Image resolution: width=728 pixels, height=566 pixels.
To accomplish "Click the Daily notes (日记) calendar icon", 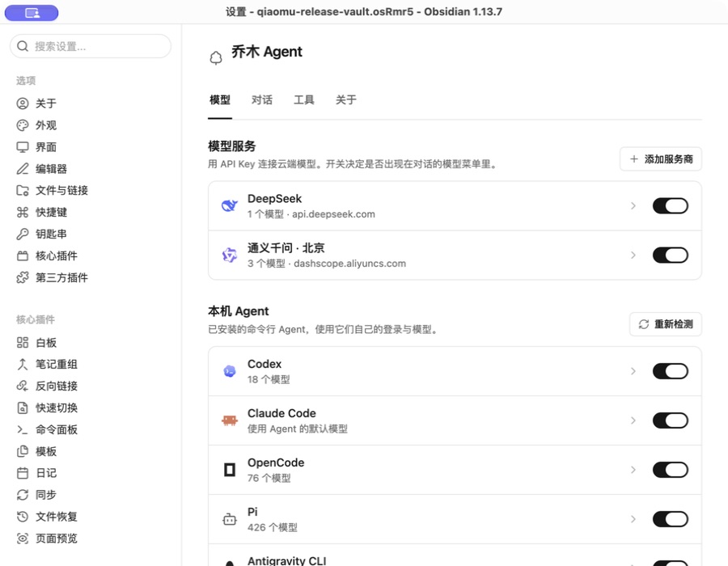I will [23, 473].
